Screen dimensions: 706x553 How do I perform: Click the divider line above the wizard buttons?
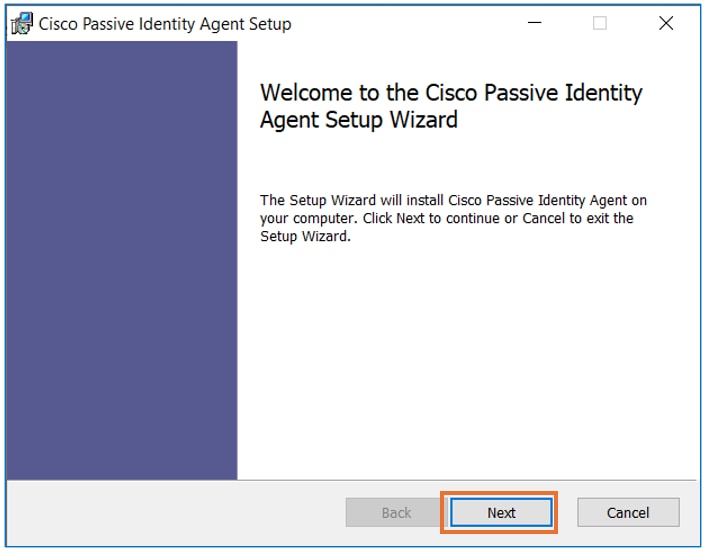coord(352,480)
